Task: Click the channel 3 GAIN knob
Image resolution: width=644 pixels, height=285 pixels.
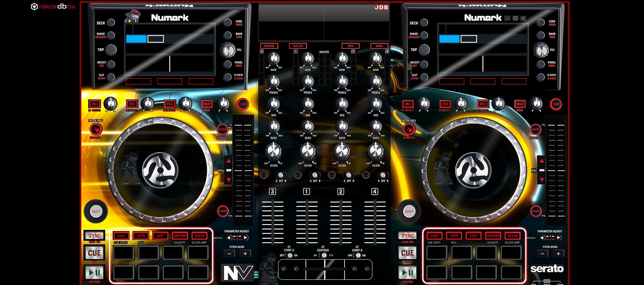Action: [x=274, y=59]
